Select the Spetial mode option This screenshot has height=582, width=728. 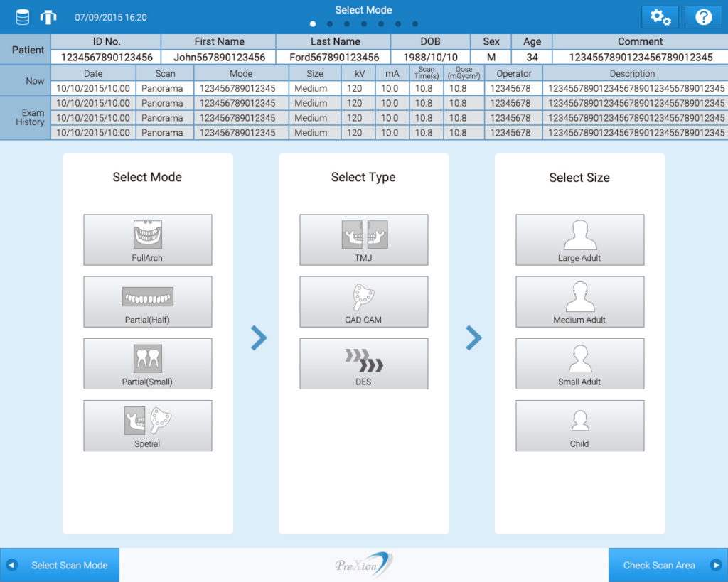point(147,426)
